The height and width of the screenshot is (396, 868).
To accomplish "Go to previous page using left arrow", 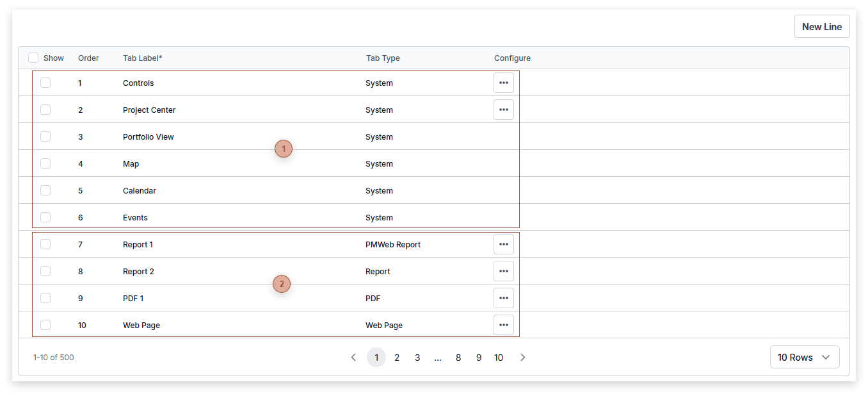I will coord(353,358).
